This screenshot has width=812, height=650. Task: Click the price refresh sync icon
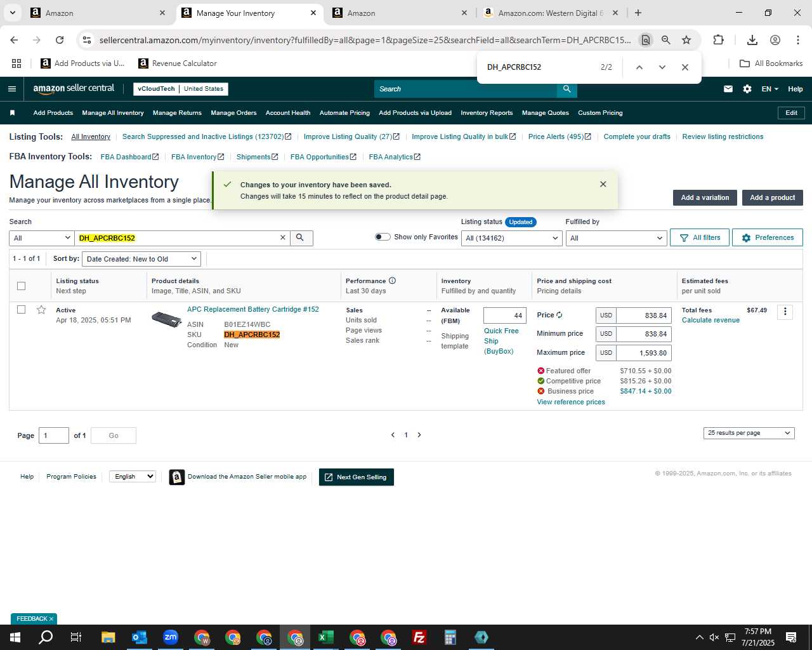559,315
